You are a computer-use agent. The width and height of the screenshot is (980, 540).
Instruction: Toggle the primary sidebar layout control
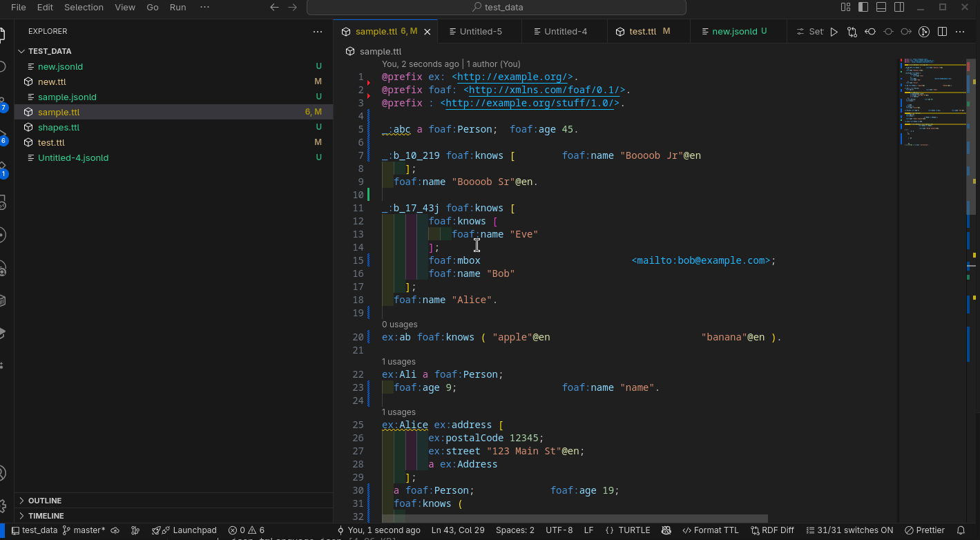coord(863,7)
